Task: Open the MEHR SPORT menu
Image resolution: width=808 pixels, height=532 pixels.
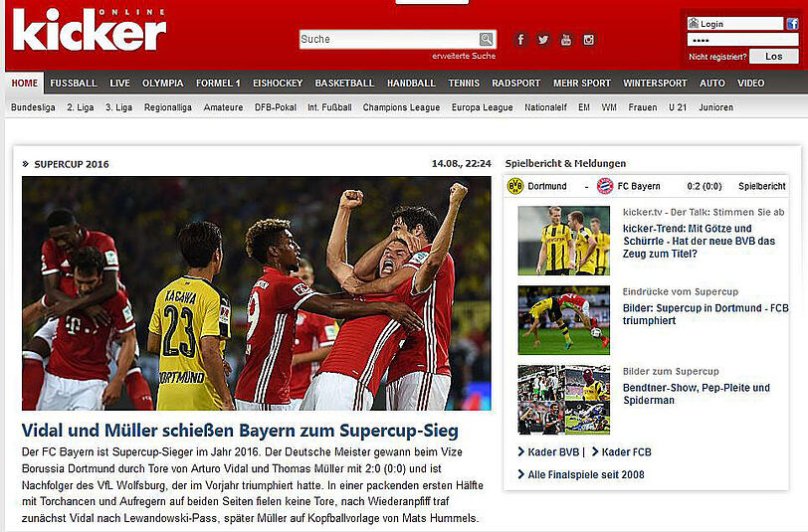Action: 582,83
